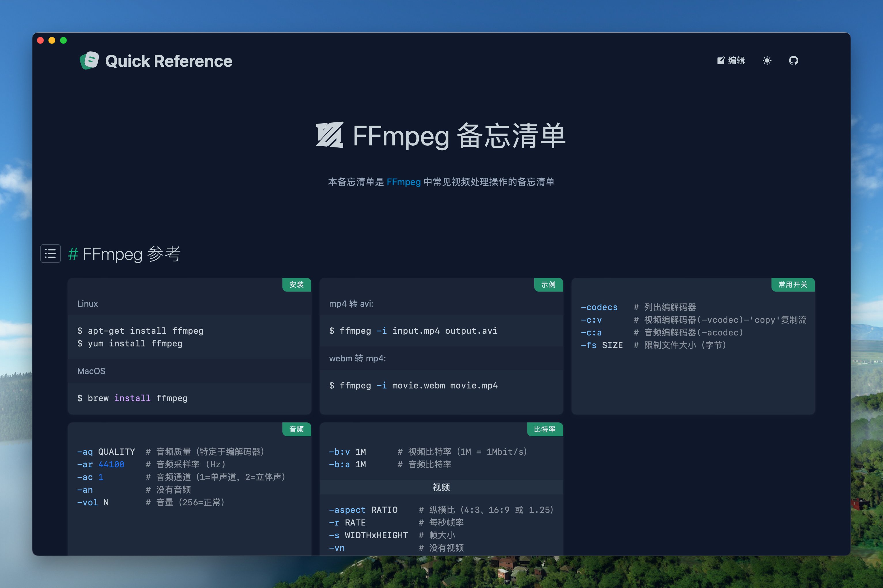Click the FFmpeg 参考 section heading
This screenshot has width=883, height=588.
point(131,254)
